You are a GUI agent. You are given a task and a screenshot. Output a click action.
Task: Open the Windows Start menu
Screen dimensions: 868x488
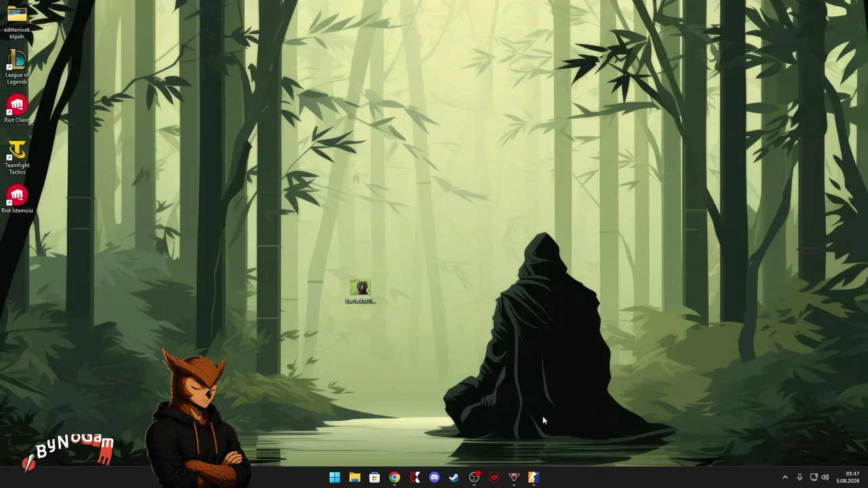[x=334, y=478]
